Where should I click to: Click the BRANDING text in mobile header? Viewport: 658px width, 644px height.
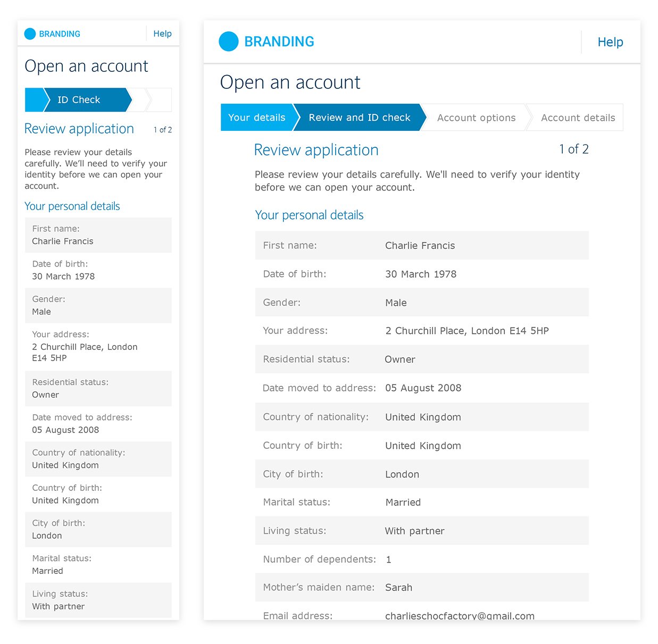pyautogui.click(x=60, y=34)
